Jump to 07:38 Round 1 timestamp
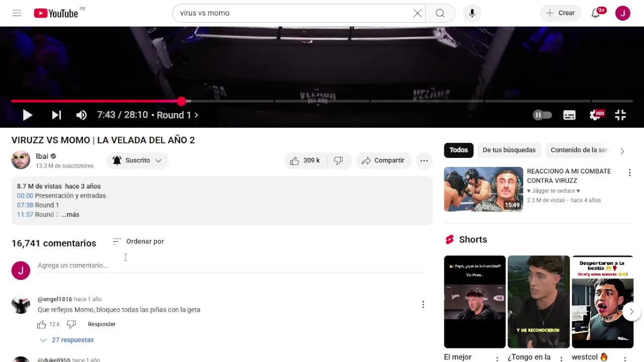This screenshot has width=644, height=362. [25, 205]
